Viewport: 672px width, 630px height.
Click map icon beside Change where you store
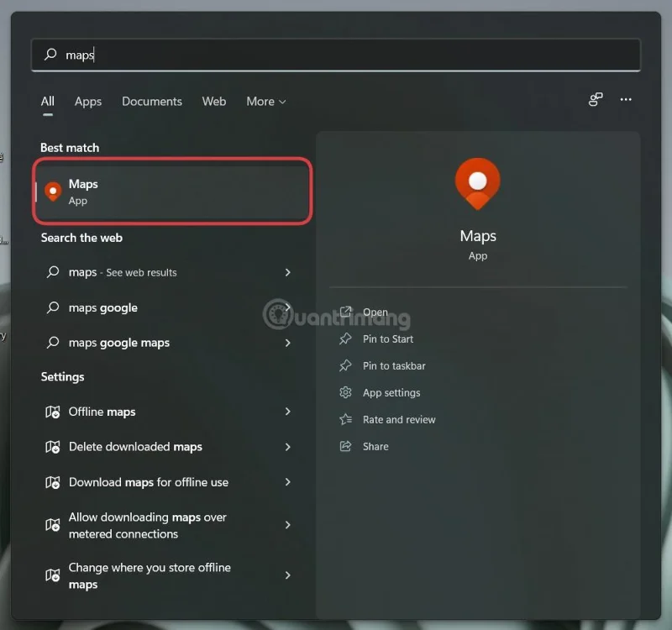coord(53,575)
